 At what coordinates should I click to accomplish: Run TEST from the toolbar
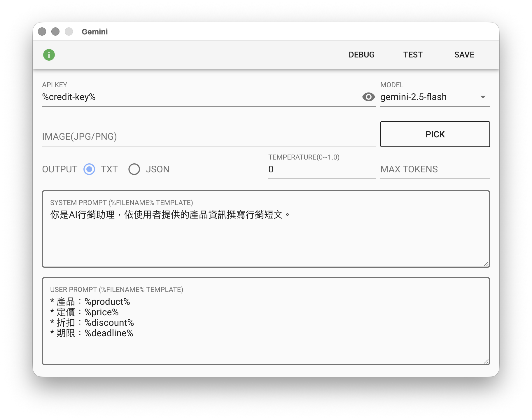point(413,55)
